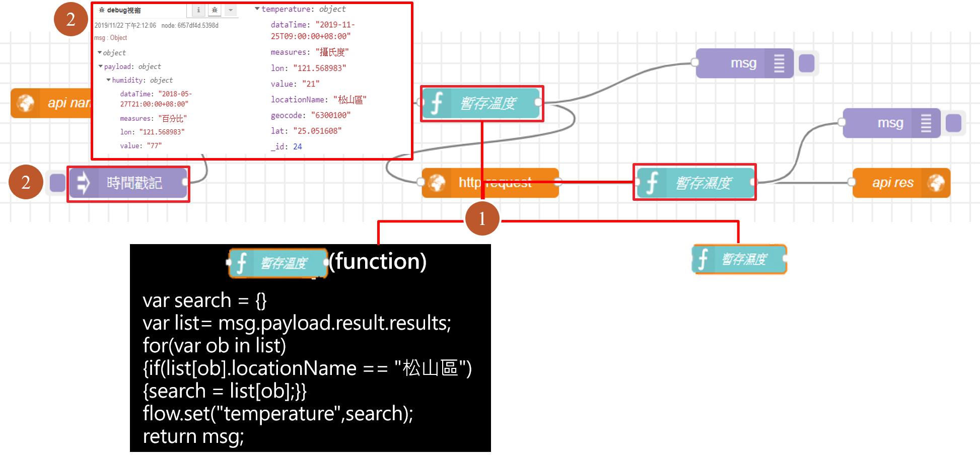This screenshot has width=980, height=459.
Task: Click function f icon on 暫存濕度 flow node
Action: 651,183
